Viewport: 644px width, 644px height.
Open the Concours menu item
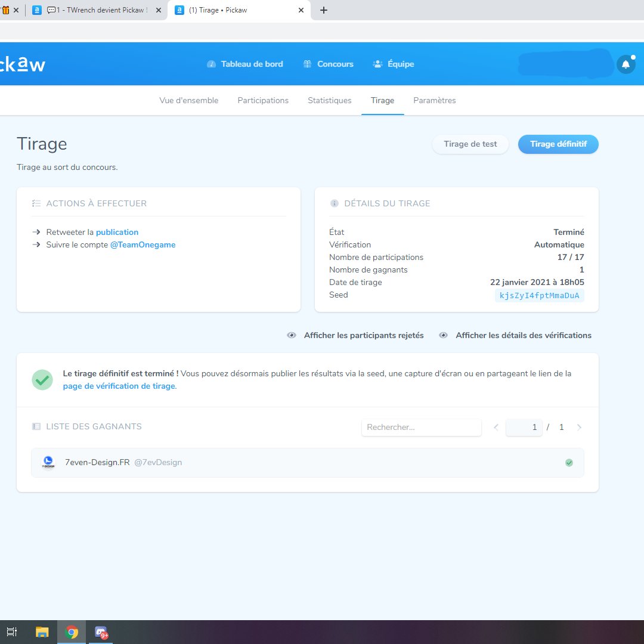tap(329, 64)
